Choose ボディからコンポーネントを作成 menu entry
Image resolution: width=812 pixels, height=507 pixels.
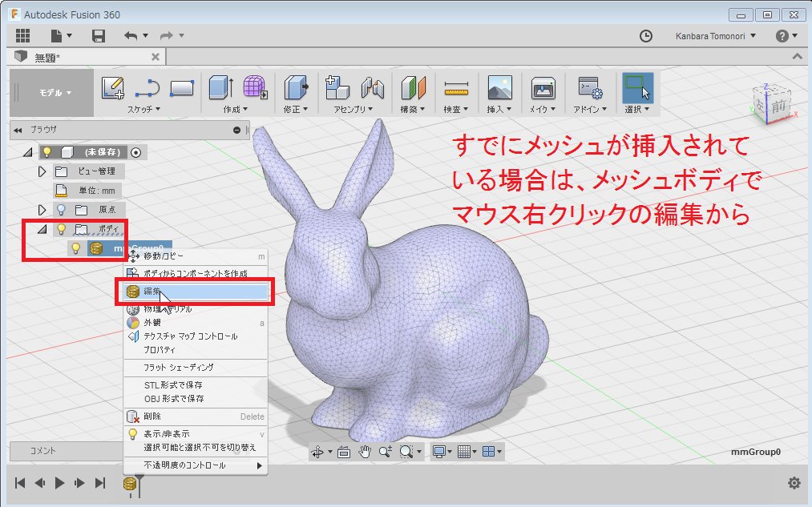pyautogui.click(x=196, y=273)
